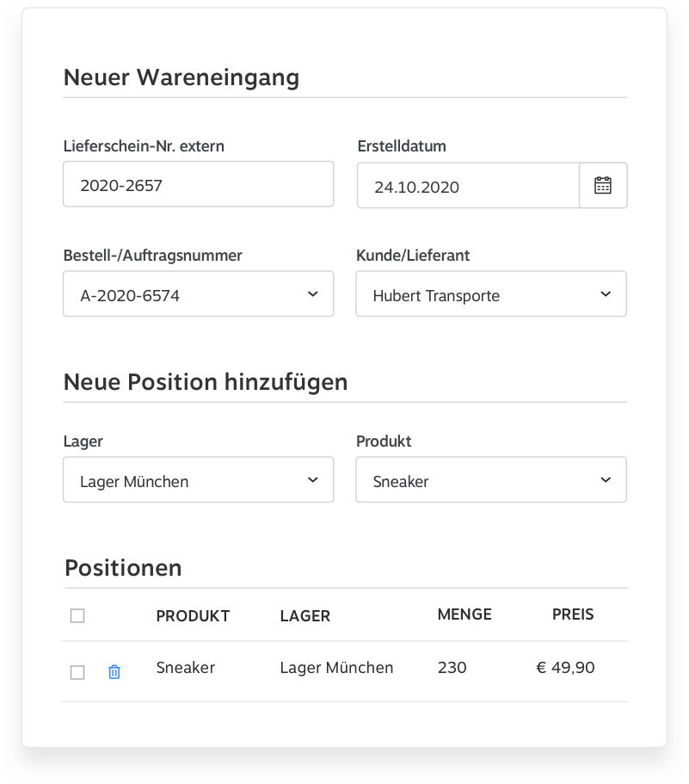Viewport: 689px width, 784px height.
Task: Tick the select-all checkbox in Positionen header
Action: pyautogui.click(x=77, y=615)
